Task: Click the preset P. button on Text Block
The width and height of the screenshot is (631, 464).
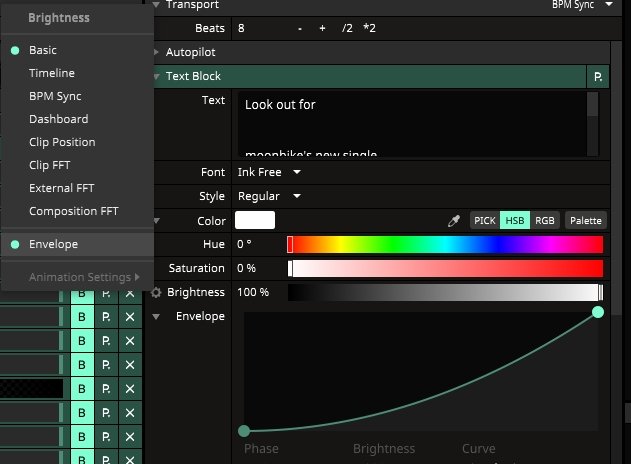Action: (x=598, y=76)
